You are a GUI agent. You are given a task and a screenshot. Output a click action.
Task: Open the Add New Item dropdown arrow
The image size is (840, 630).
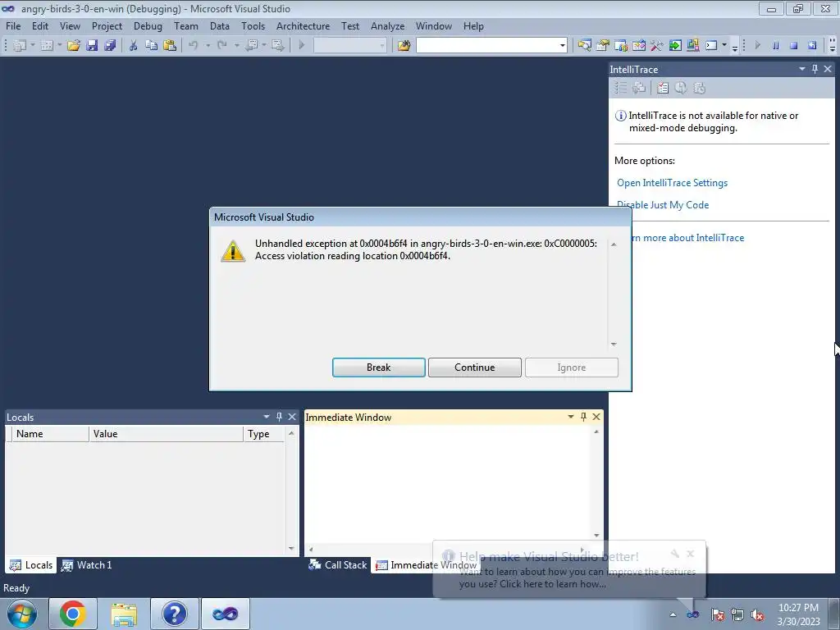click(59, 46)
